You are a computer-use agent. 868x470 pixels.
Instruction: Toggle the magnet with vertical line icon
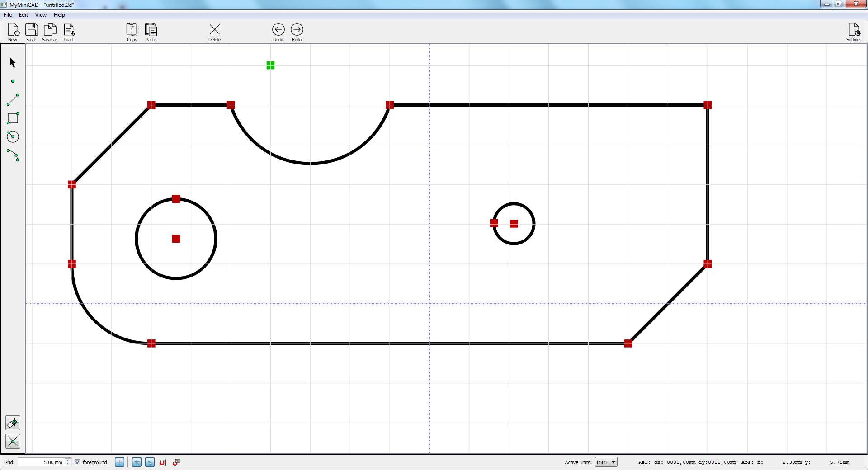(163, 462)
